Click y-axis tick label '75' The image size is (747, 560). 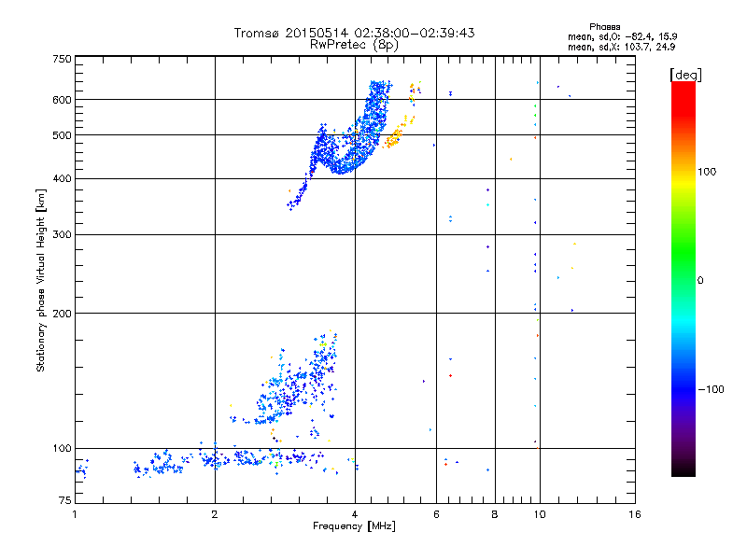tap(65, 500)
